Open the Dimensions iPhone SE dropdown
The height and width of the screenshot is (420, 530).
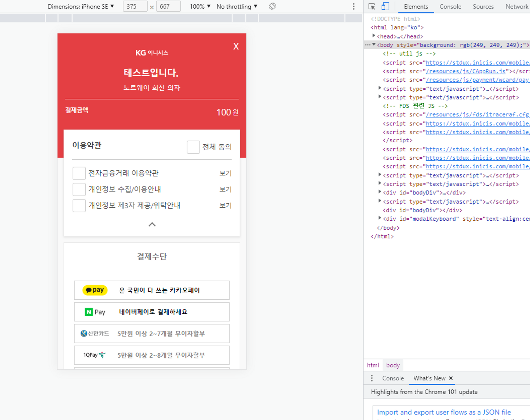[x=81, y=6]
